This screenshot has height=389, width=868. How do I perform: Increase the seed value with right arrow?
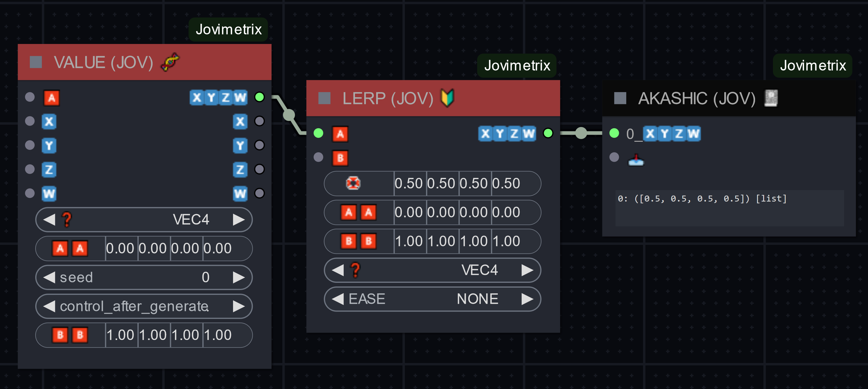238,277
